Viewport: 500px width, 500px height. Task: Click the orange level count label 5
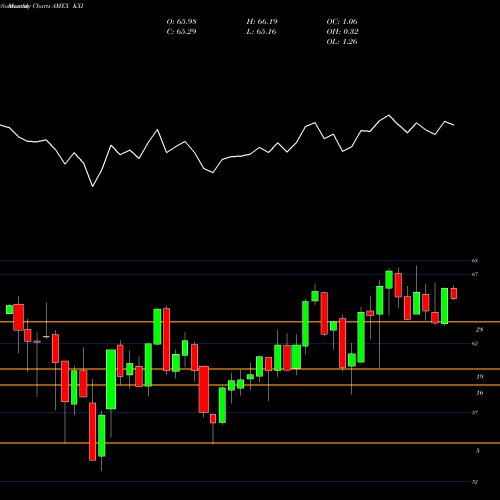478,451
